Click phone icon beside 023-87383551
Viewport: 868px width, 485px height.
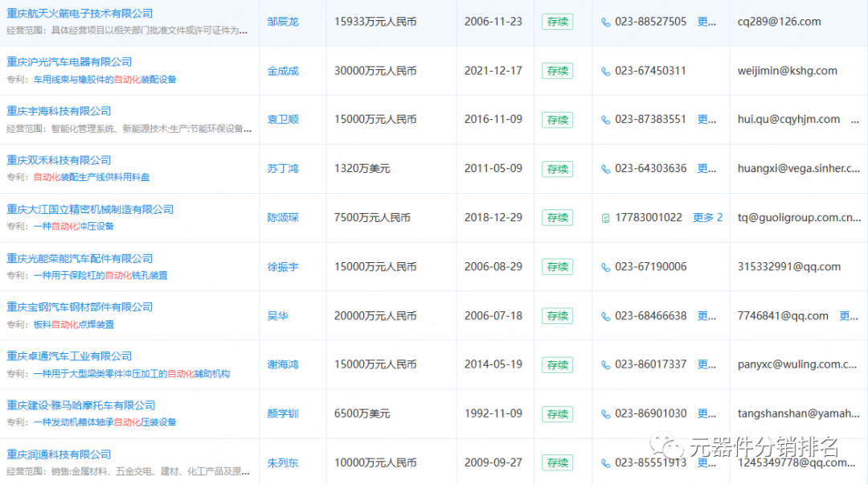coord(606,120)
